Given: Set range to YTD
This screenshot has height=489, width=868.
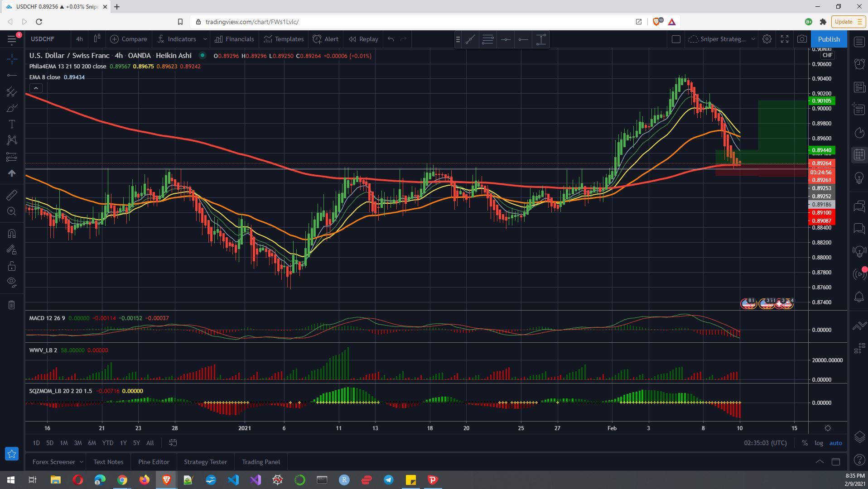Looking at the screenshot, I should [x=107, y=443].
